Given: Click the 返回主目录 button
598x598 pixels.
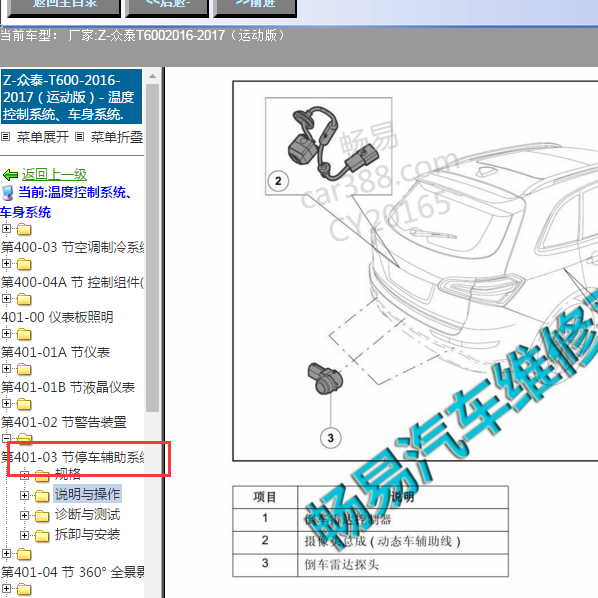Looking at the screenshot, I should [64, 7].
